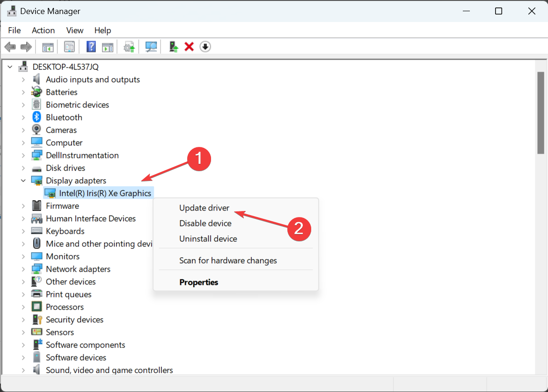548x392 pixels.
Task: Click the Bluetooth category icon
Action: [x=37, y=117]
